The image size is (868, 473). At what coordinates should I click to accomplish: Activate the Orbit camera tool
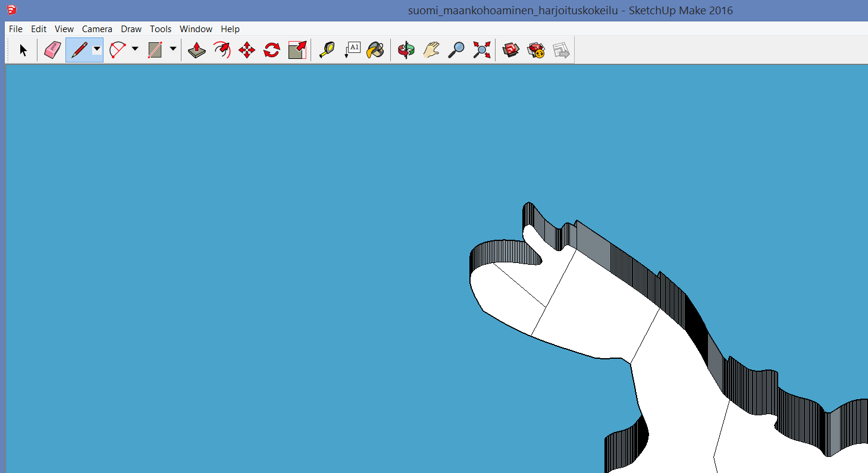pos(406,50)
